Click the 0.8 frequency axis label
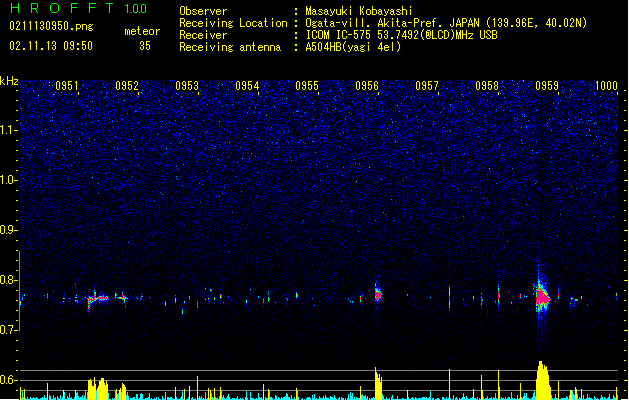The width and height of the screenshot is (629, 400). [x=9, y=280]
